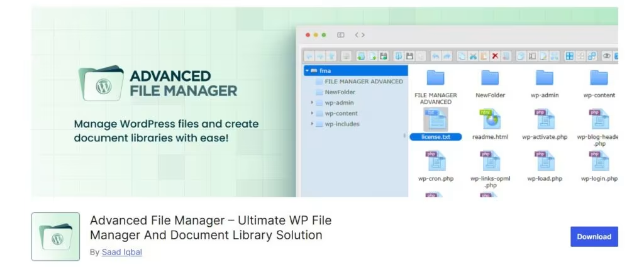Select the wp-load.php file
644x267 pixels.
tap(545, 166)
